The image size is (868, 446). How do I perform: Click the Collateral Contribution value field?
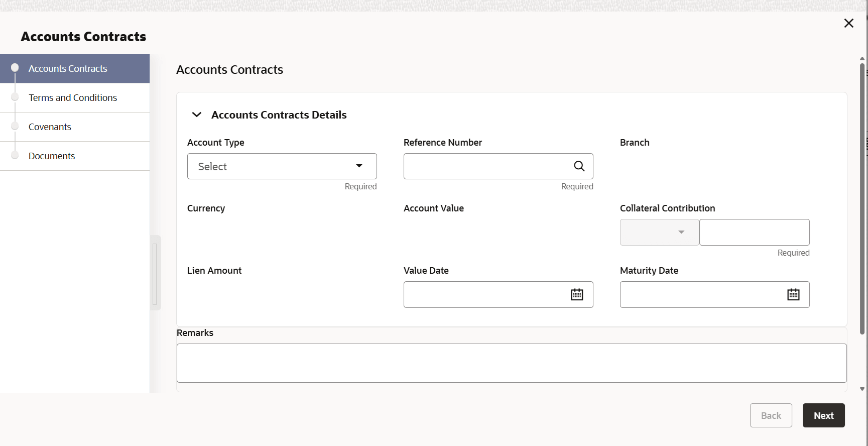click(x=754, y=232)
